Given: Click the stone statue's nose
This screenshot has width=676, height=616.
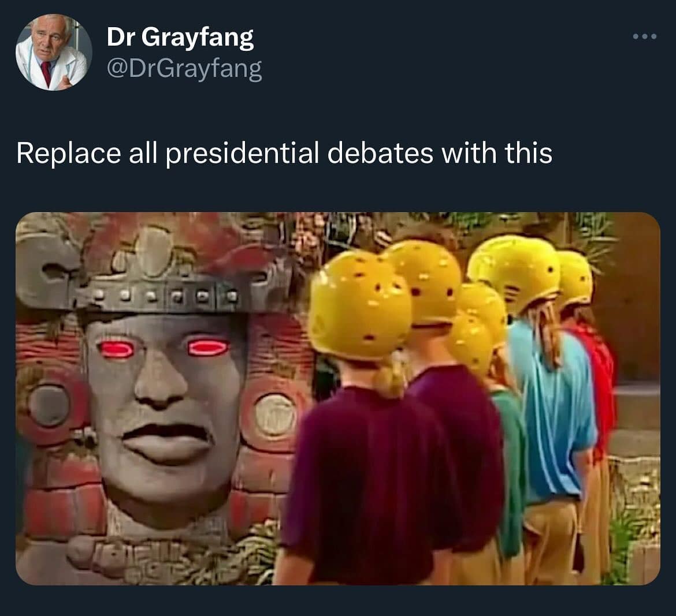Looking at the screenshot, I should (161, 383).
